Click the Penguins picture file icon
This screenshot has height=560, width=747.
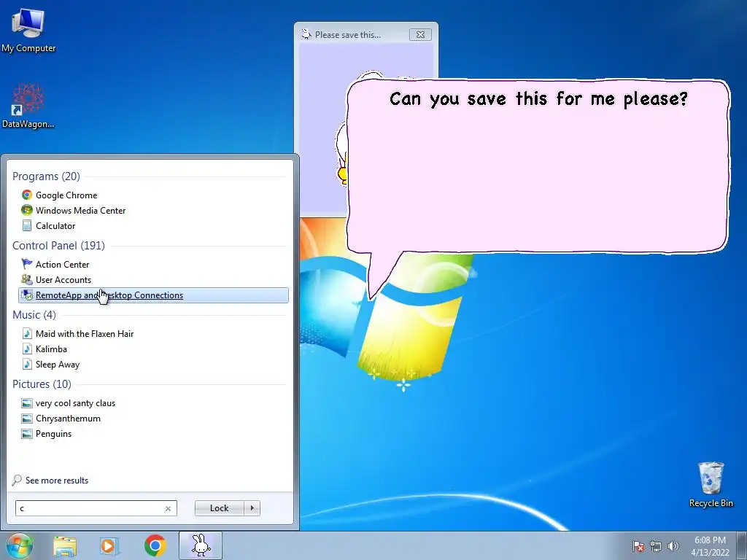click(27, 434)
